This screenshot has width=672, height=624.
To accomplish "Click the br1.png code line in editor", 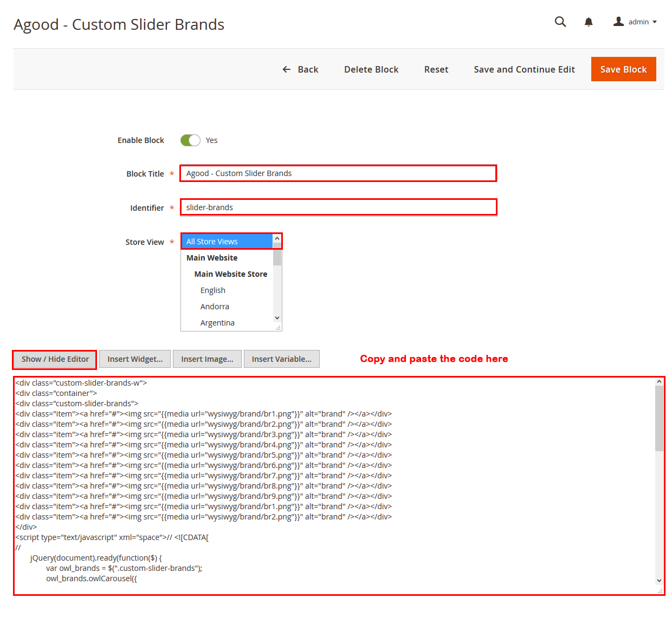I will [203, 414].
